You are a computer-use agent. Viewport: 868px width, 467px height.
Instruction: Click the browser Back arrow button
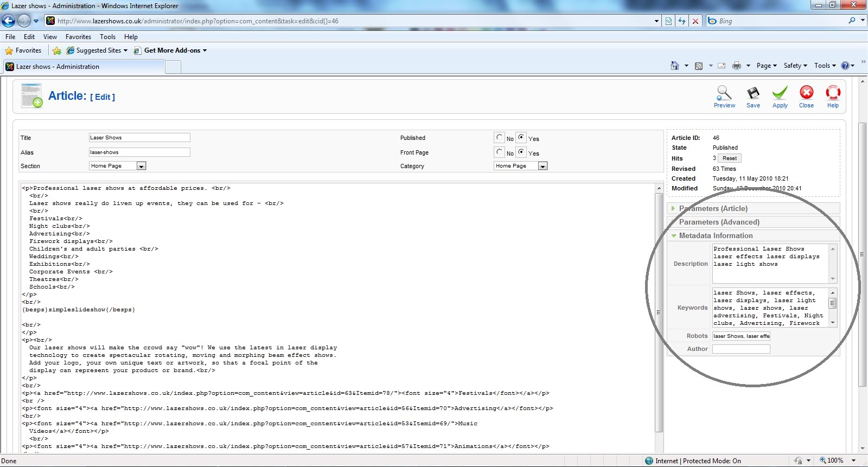(9, 21)
